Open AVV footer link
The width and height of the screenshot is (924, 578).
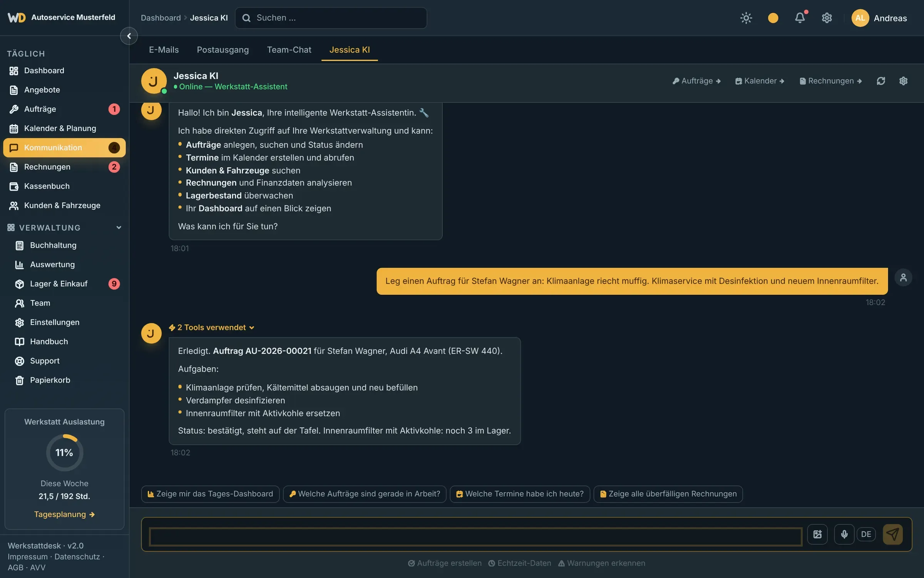[x=38, y=567]
